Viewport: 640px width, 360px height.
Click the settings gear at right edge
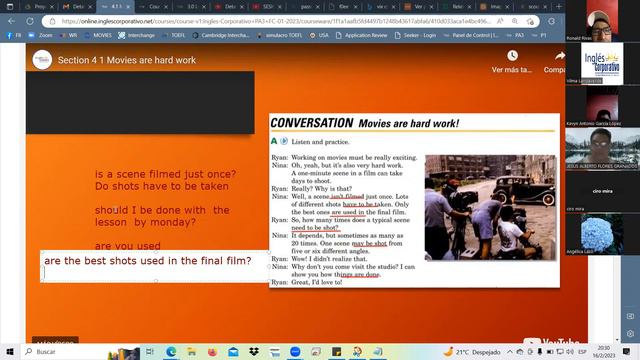630,333
